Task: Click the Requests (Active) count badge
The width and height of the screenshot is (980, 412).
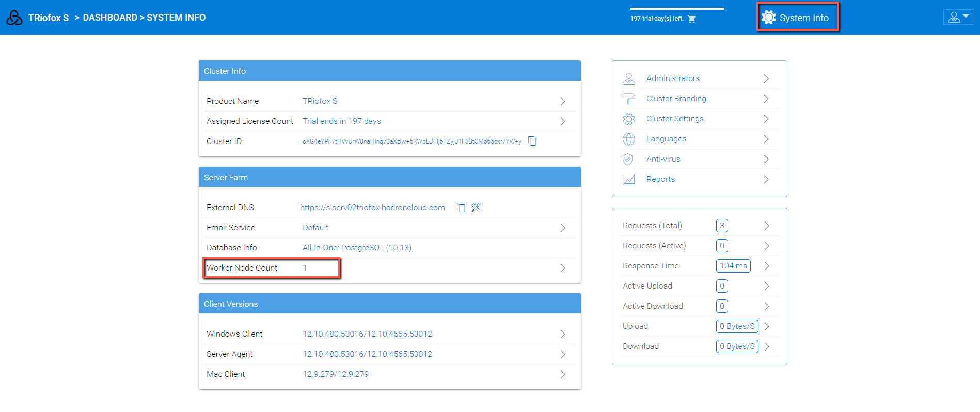Action: point(722,246)
